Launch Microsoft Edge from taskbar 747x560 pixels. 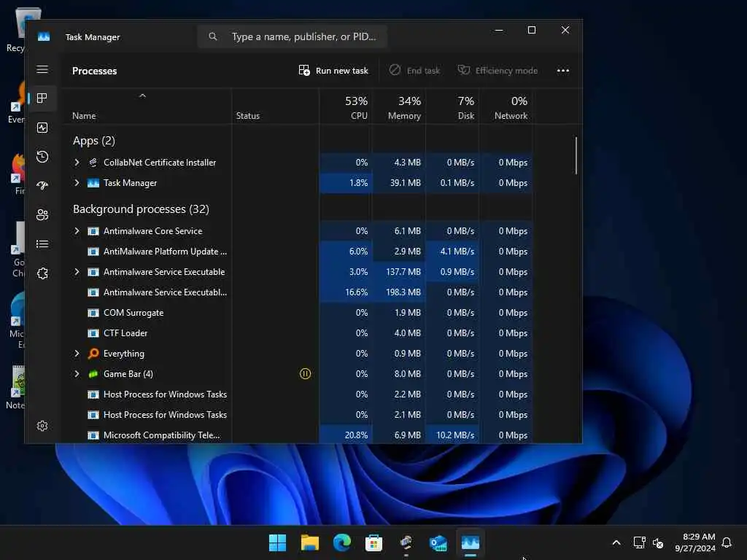click(341, 542)
